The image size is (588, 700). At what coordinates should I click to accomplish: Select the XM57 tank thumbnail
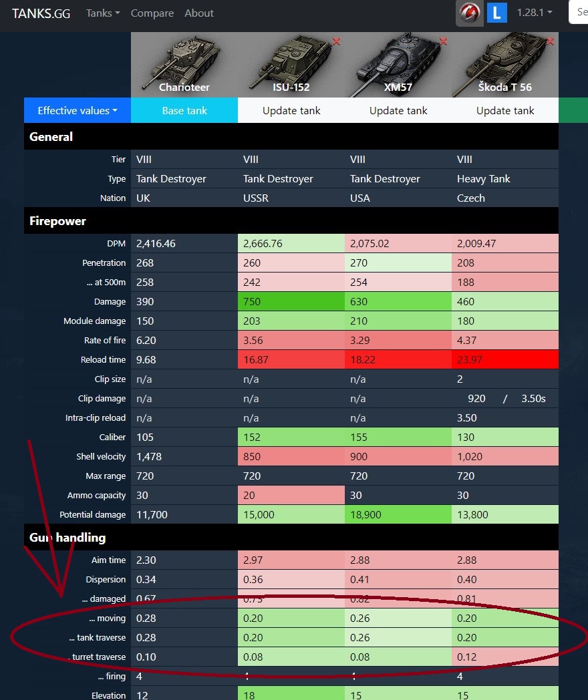tap(398, 65)
